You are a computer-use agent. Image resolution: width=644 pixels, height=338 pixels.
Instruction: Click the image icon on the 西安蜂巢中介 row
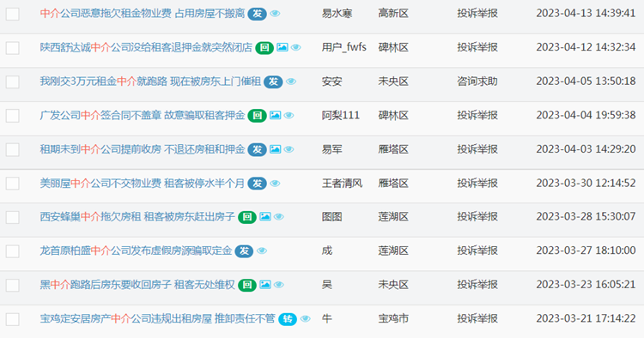(265, 216)
